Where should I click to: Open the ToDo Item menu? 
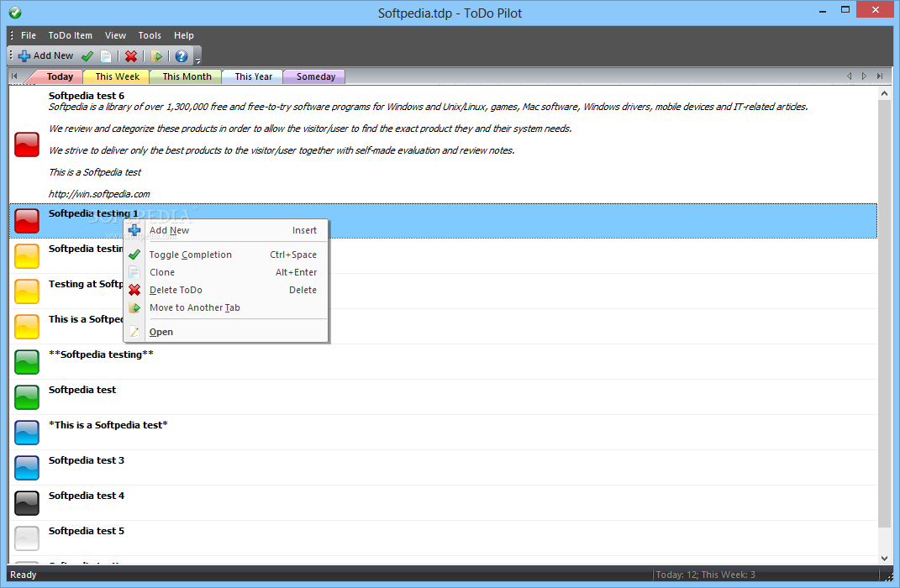tap(70, 35)
